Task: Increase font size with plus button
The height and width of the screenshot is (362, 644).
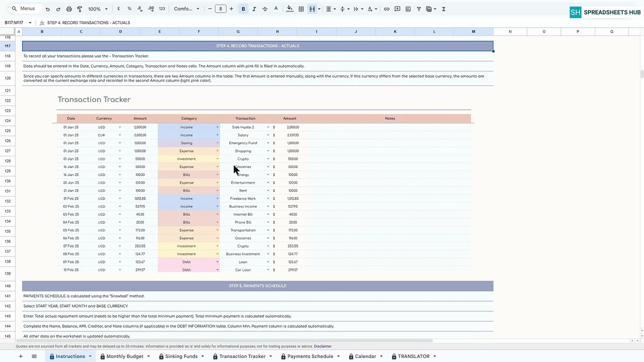Action: click(231, 9)
